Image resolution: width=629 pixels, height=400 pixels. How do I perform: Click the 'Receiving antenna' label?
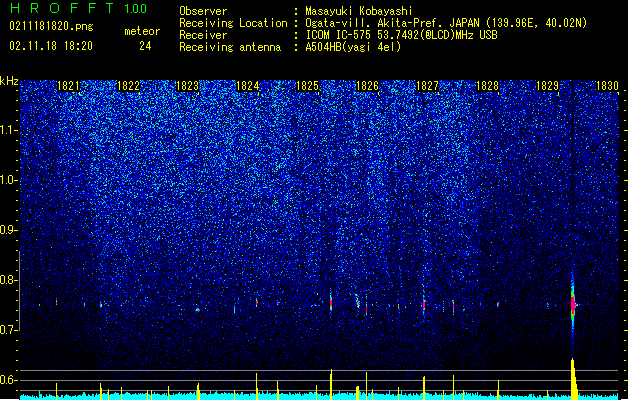coord(230,47)
